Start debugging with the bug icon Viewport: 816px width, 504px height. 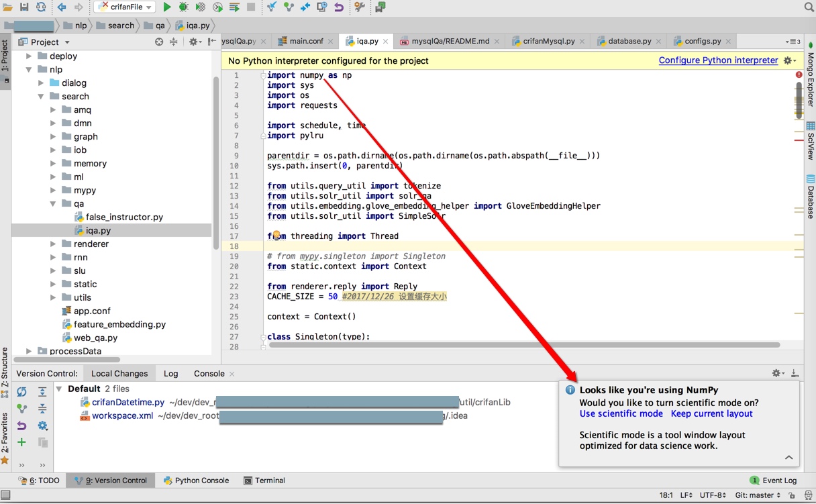[183, 7]
